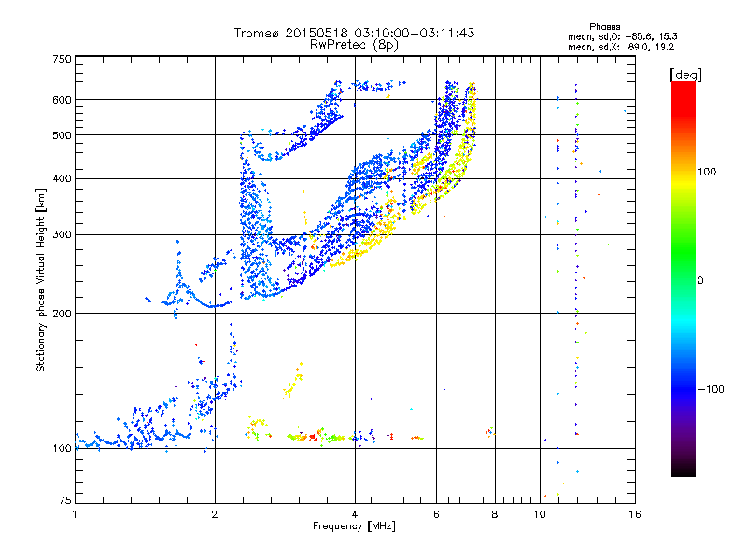The width and height of the screenshot is (747, 560).
Task: Click the y-axis tick label '500'
Action: pos(62,135)
